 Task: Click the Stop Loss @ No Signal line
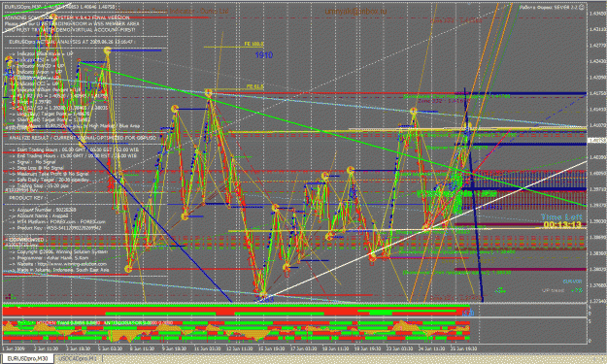(37, 168)
